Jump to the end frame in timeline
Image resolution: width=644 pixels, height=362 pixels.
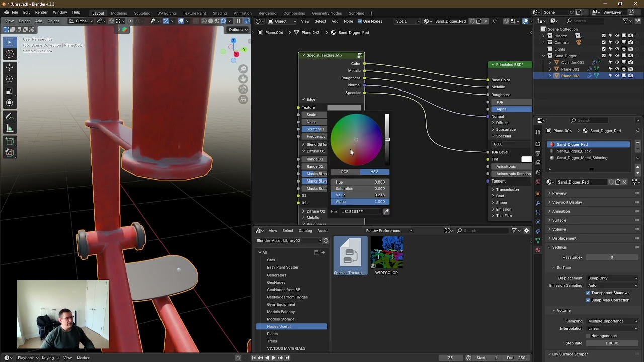tap(287, 358)
